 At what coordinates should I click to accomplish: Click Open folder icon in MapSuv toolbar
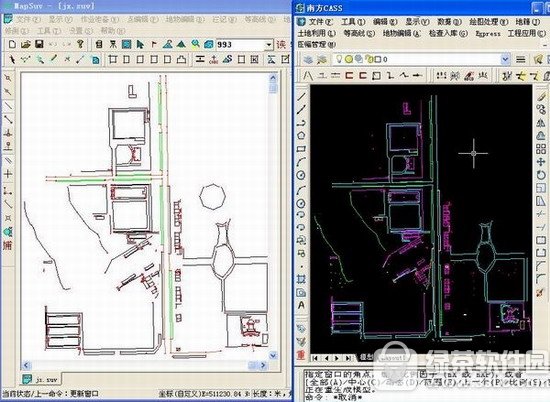coord(25,44)
